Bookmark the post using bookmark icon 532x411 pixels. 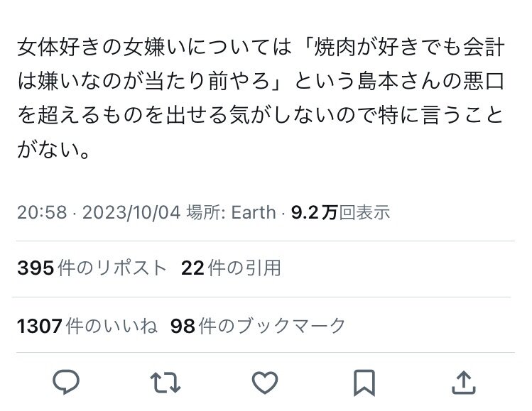(364, 383)
